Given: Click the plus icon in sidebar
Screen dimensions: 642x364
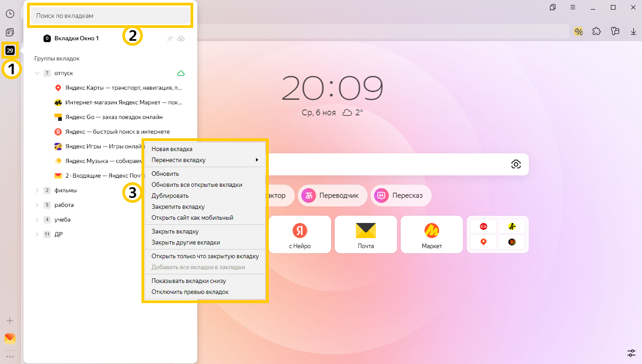Looking at the screenshot, I should pyautogui.click(x=10, y=321).
